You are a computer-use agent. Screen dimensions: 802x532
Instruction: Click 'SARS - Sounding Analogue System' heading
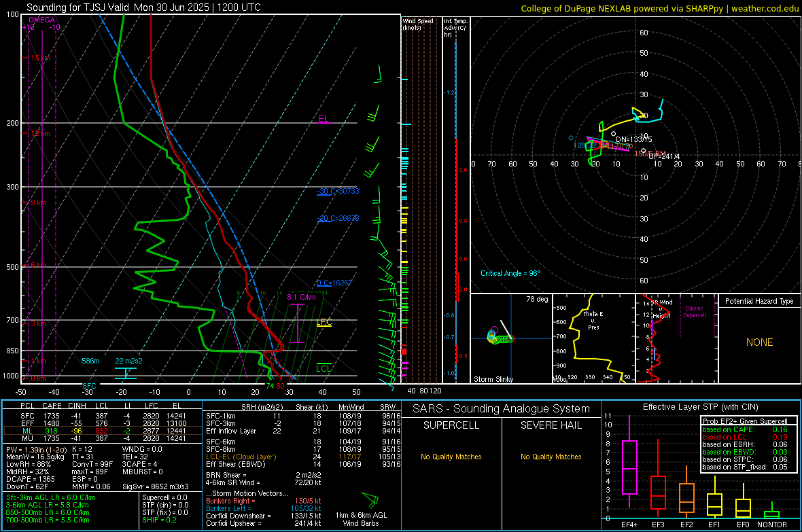(x=501, y=409)
